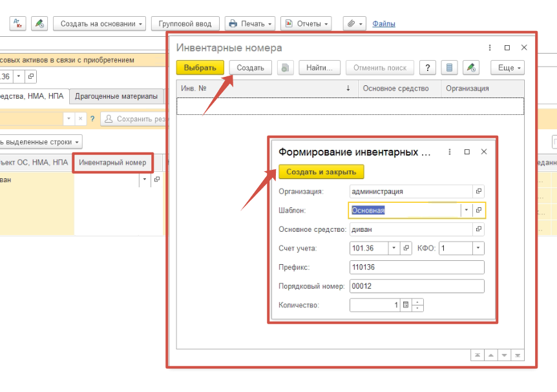Move down one row in list
This screenshot has width=557, height=392.
tap(504, 355)
